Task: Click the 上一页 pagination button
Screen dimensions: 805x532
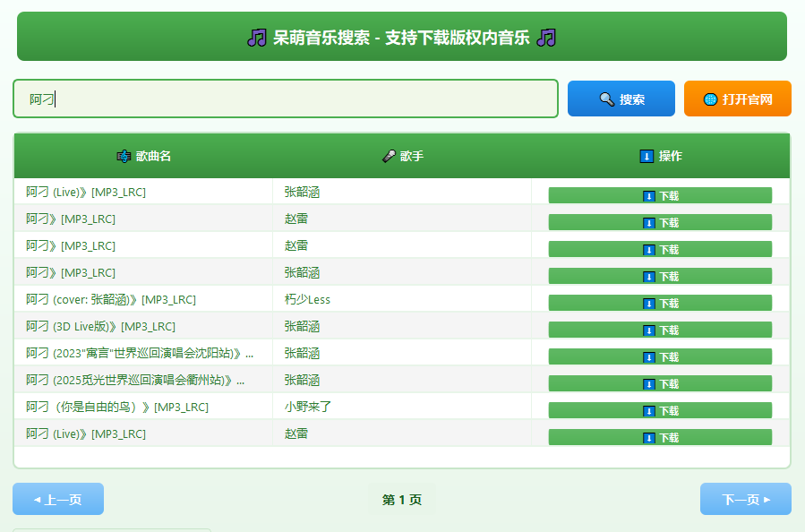Action: (x=57, y=499)
